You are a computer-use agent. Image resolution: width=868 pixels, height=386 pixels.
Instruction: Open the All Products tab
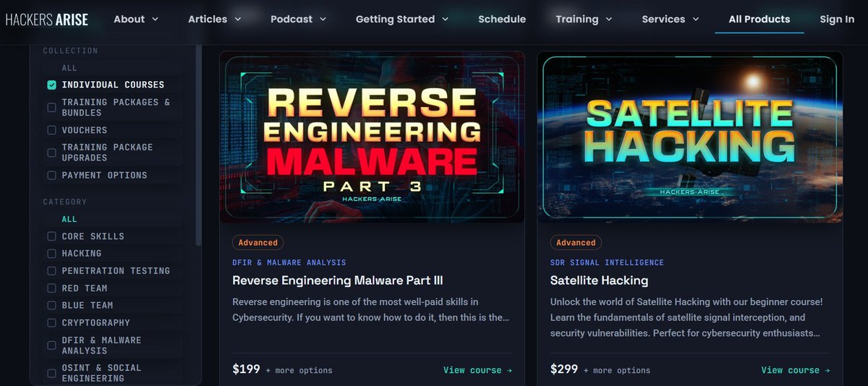(x=759, y=20)
